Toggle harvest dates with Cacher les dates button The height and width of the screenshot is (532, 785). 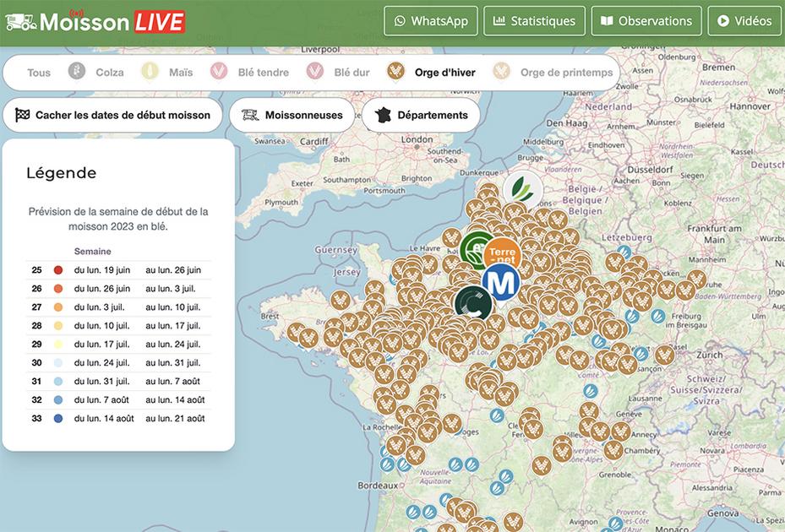[112, 114]
